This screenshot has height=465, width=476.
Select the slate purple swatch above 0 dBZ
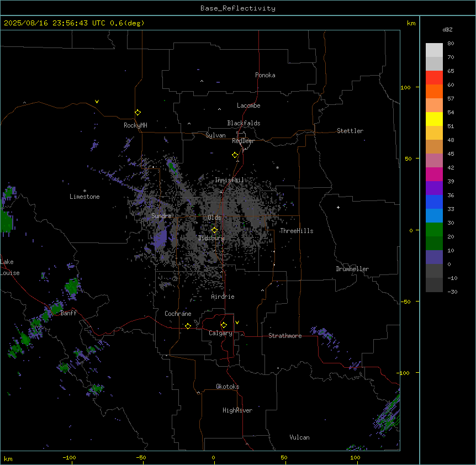pyautogui.click(x=434, y=257)
